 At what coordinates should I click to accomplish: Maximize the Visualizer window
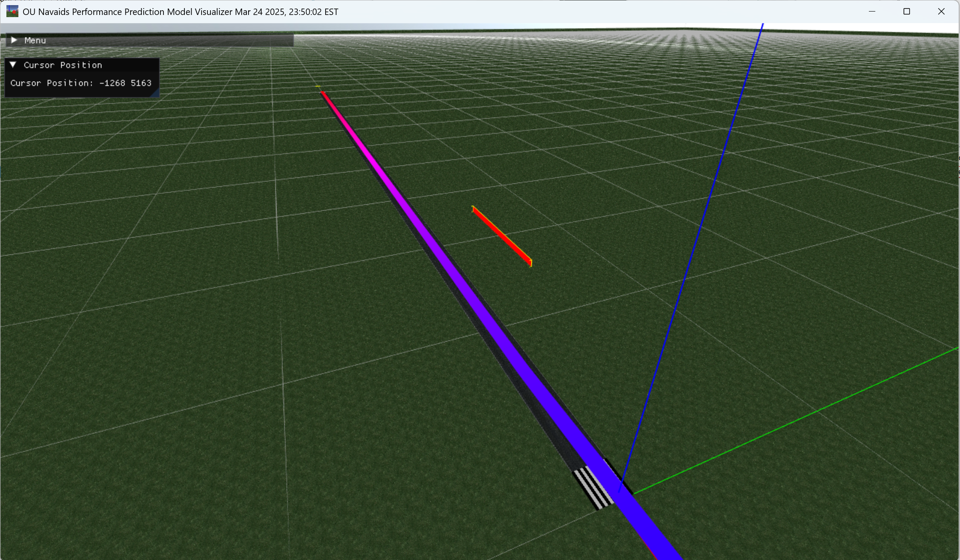pyautogui.click(x=907, y=12)
